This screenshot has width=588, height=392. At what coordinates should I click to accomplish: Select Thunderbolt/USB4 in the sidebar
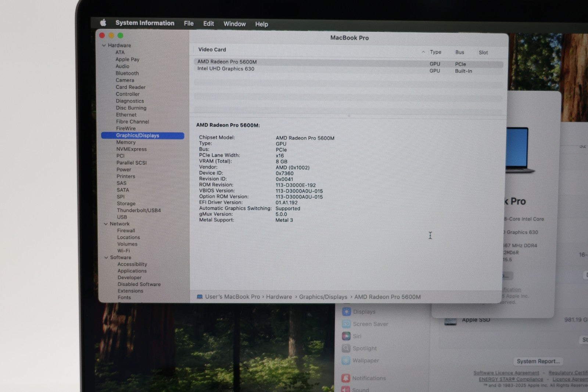139,211
